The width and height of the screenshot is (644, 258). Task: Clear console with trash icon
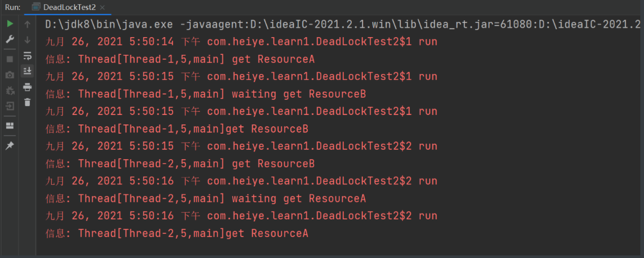[x=28, y=102]
